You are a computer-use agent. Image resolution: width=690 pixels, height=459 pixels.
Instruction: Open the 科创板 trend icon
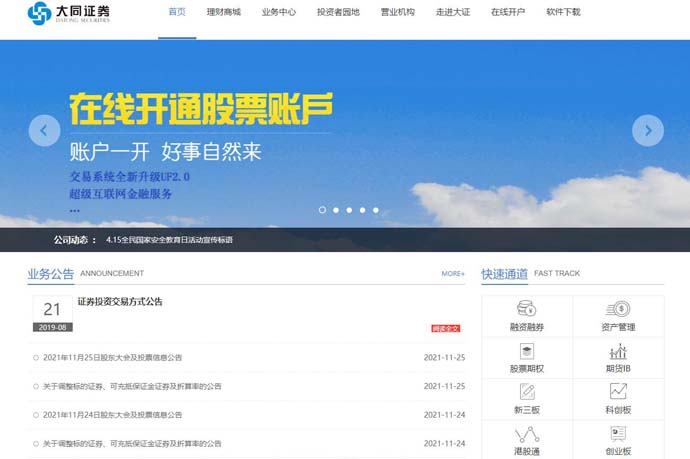[x=618, y=391]
